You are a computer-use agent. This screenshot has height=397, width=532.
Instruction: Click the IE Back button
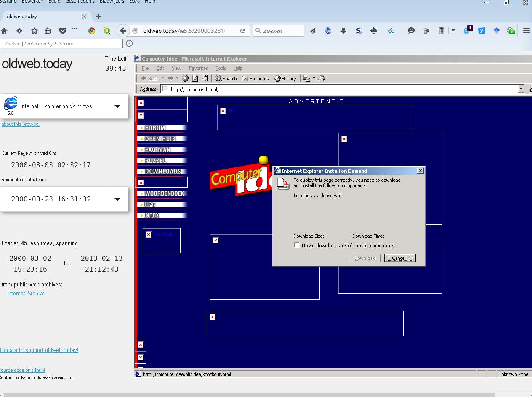click(x=149, y=78)
